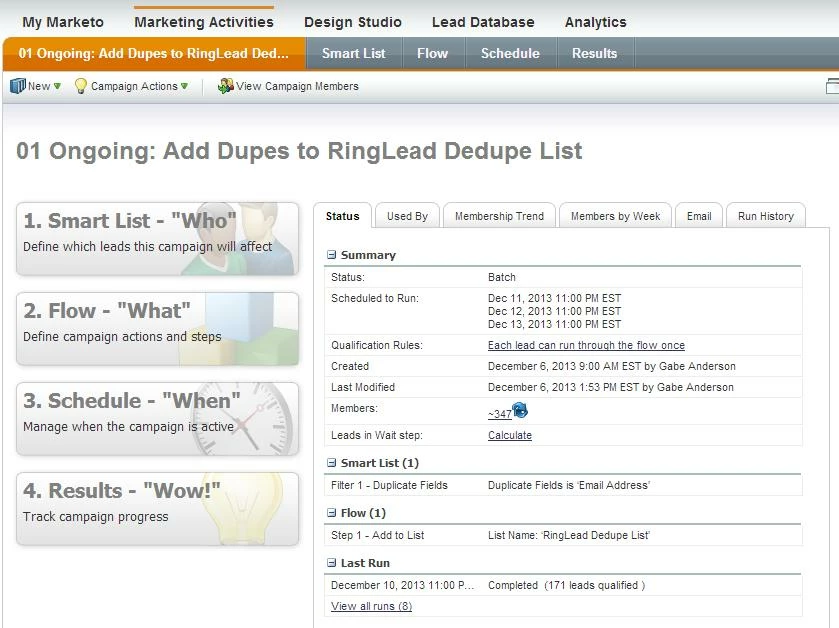Viewport: 839px width, 628px height.
Task: Open the Members by Week tab
Action: click(x=615, y=216)
